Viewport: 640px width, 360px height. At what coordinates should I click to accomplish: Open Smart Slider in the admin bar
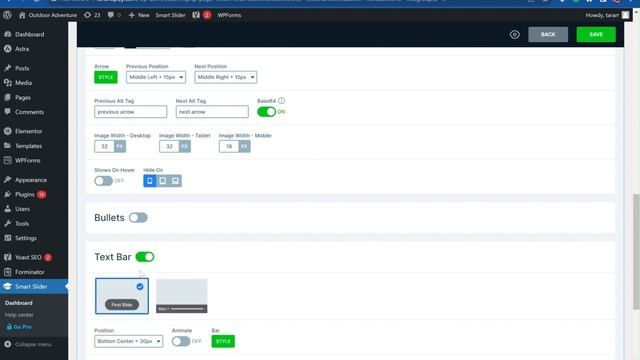pos(170,15)
